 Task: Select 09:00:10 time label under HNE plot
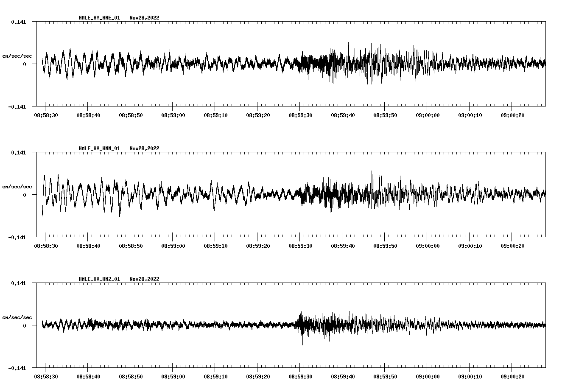470,115
